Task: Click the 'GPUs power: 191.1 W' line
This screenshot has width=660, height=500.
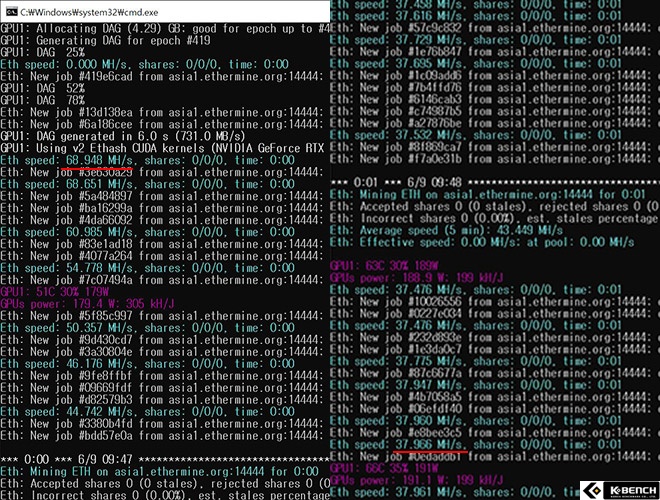Action: click(x=416, y=480)
